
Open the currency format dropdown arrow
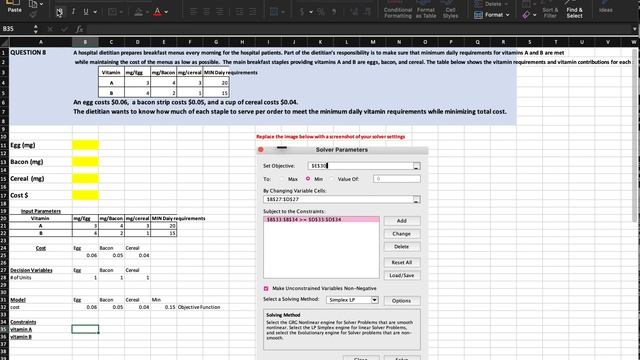pos(311,12)
